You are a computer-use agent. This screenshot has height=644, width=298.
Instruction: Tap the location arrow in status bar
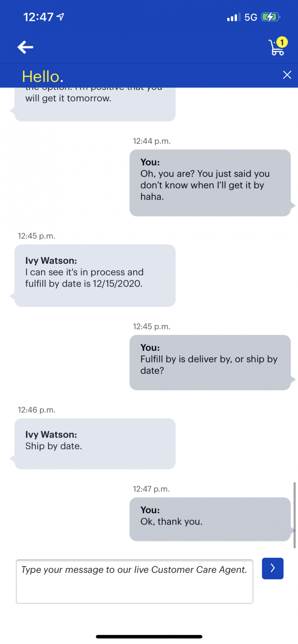60,17
